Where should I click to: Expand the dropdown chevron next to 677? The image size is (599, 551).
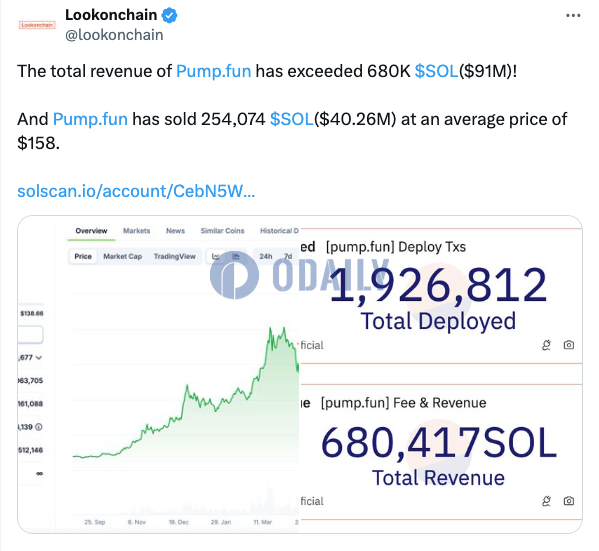[39, 358]
